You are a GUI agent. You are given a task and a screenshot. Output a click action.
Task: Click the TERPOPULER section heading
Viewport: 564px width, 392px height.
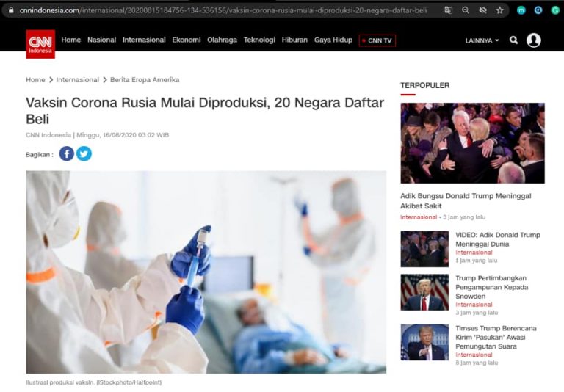[424, 85]
